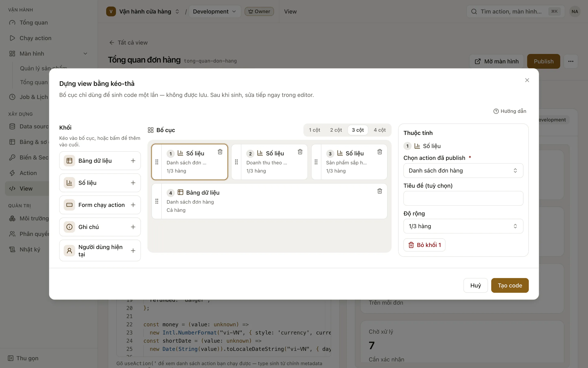Go back via Tất cả view link

[x=128, y=43]
